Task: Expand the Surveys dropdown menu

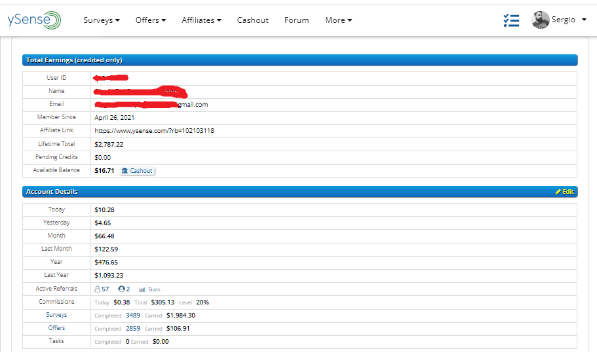Action: tap(102, 20)
